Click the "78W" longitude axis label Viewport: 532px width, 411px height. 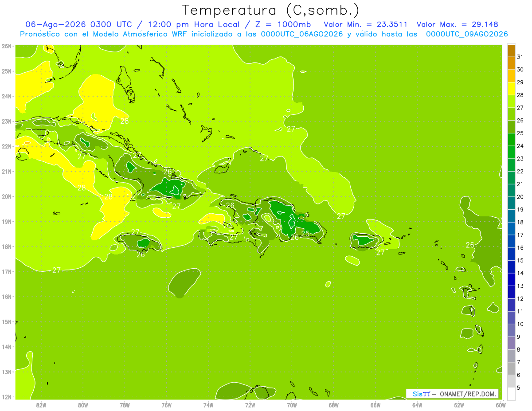coord(125,405)
